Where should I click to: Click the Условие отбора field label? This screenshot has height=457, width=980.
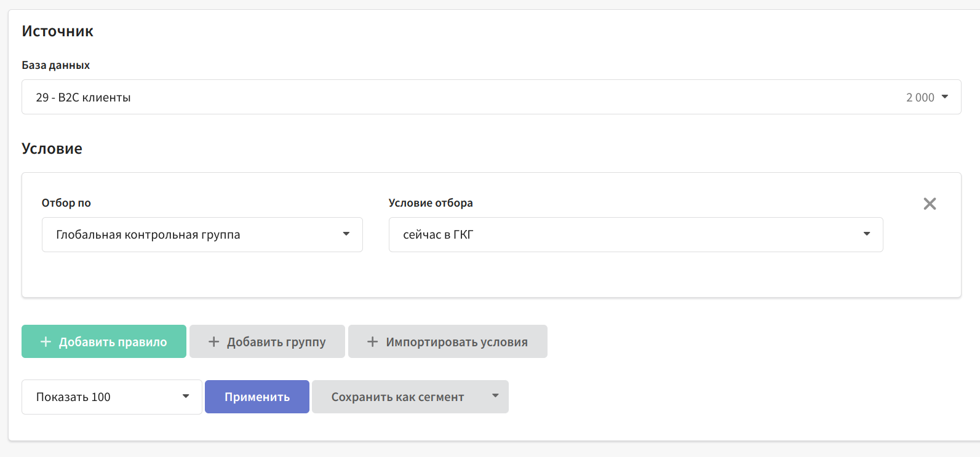click(x=431, y=203)
